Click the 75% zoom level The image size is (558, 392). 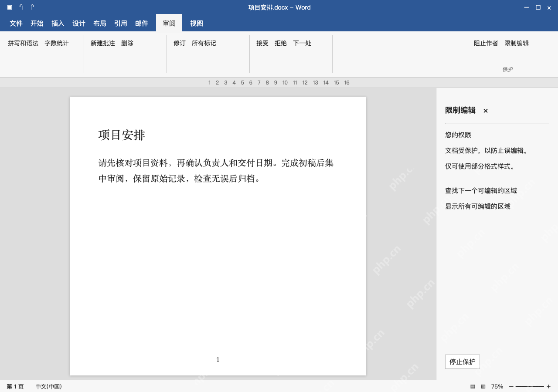[497, 386]
